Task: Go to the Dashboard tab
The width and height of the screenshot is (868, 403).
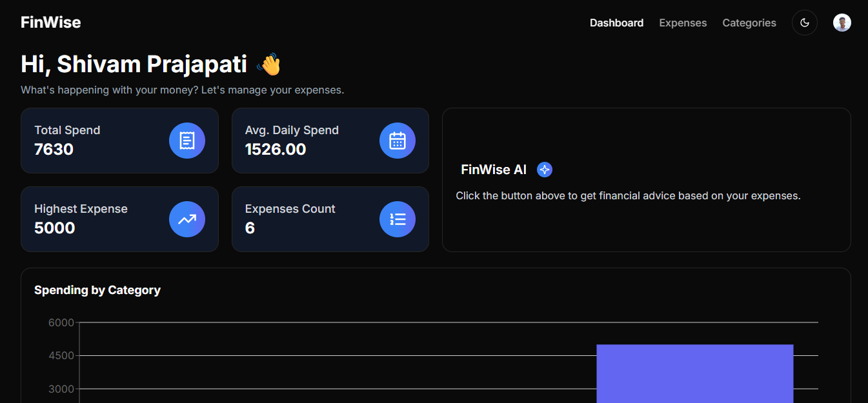Action: (x=616, y=23)
